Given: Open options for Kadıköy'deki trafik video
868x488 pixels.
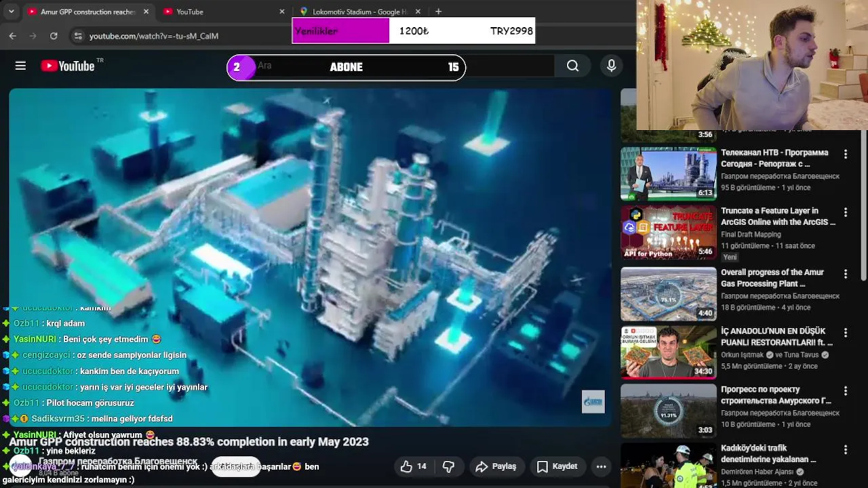Looking at the screenshot, I should coord(845,450).
